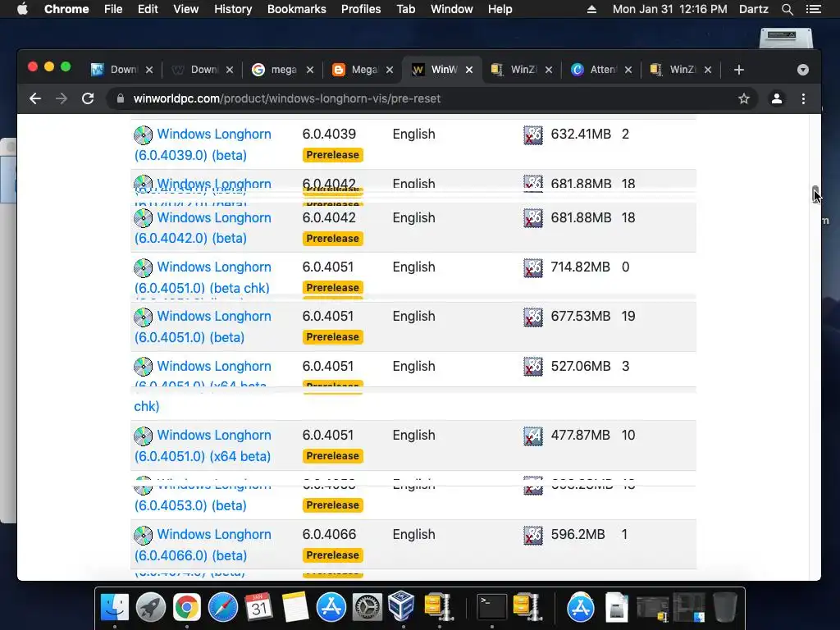This screenshot has height=630, width=840.
Task: Open the Chrome profile avatar button
Action: tap(776, 98)
